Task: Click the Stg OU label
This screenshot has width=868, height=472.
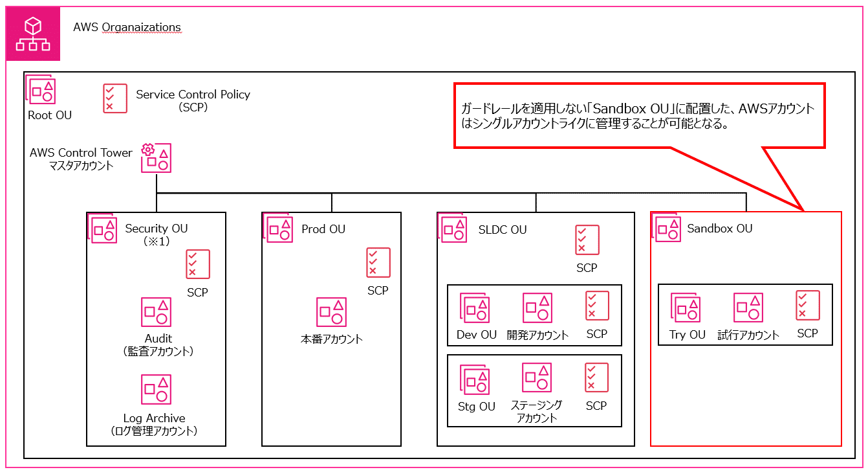Action: tap(477, 407)
